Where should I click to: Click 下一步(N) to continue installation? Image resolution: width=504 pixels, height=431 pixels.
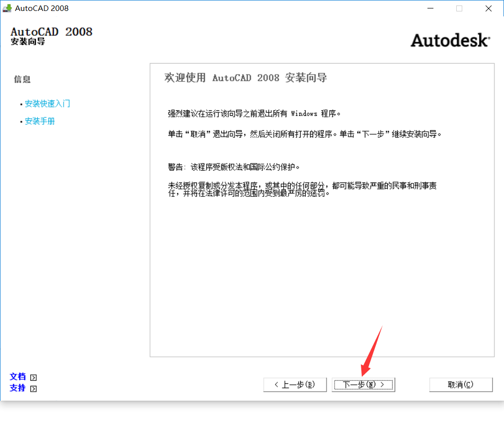click(x=363, y=385)
